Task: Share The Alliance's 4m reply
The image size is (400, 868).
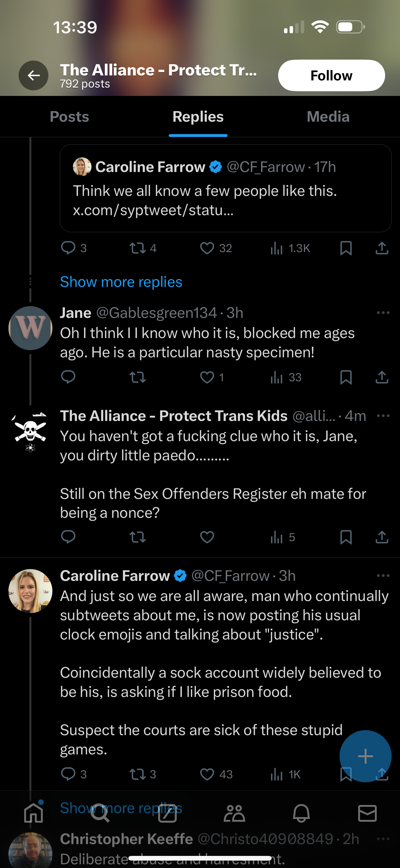Action: (382, 537)
